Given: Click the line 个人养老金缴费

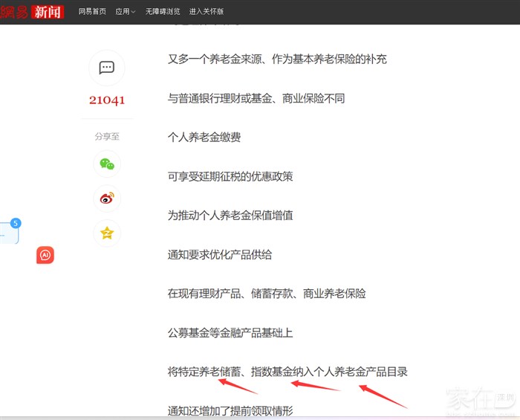Looking at the screenshot, I should pos(204,138).
